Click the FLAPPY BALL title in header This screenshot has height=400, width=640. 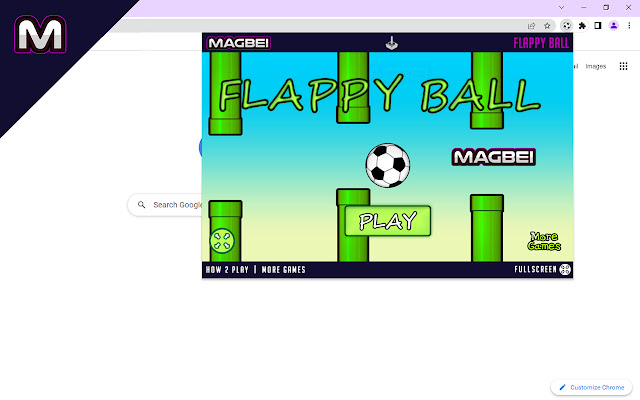541,43
